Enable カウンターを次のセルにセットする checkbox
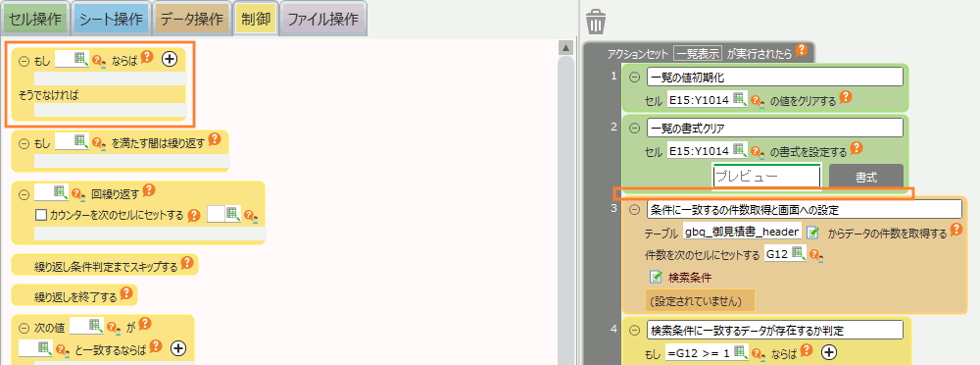 [42, 215]
